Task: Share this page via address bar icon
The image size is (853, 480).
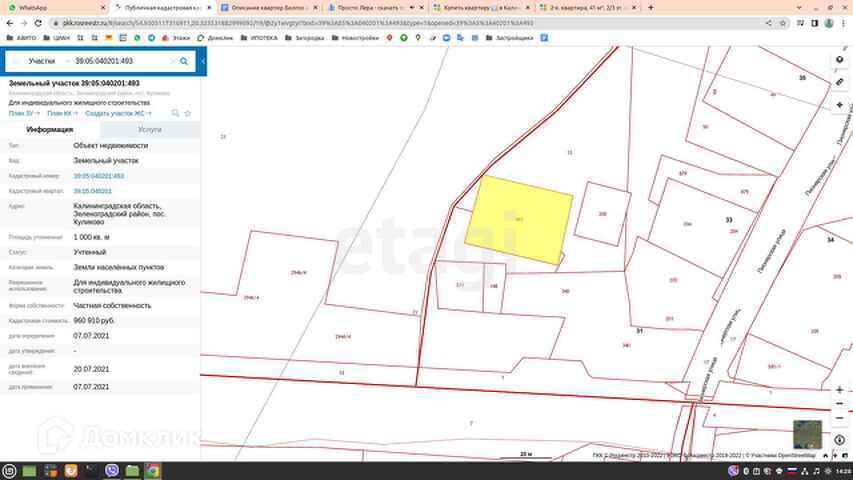Action: [x=768, y=23]
